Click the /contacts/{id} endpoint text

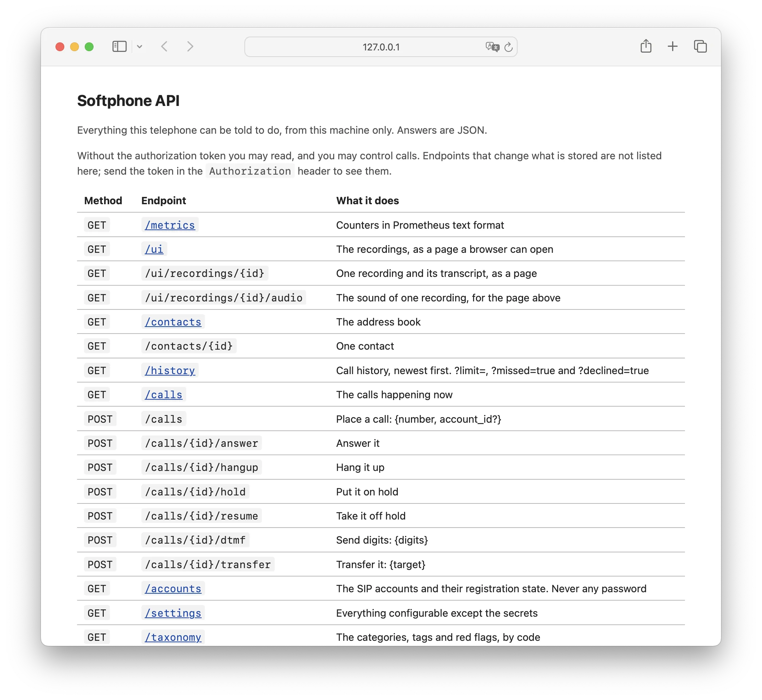point(189,346)
